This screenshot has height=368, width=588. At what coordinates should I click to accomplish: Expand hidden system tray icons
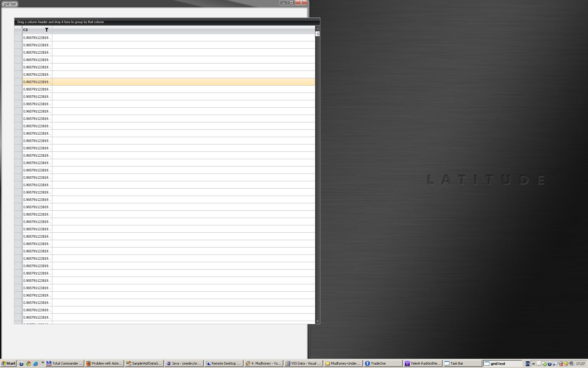[533, 364]
